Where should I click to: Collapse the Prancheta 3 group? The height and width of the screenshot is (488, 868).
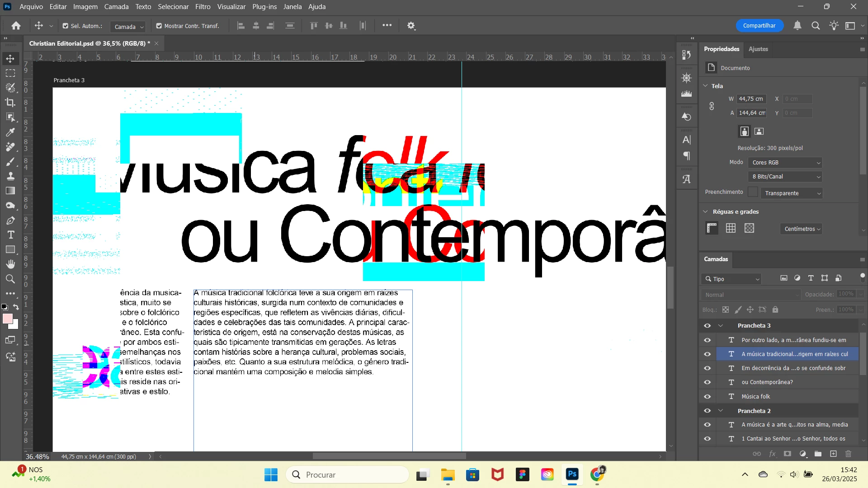[721, 326]
